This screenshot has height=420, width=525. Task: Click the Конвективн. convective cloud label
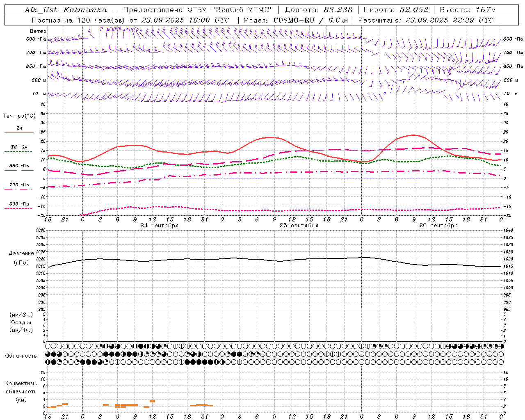tap(21, 383)
